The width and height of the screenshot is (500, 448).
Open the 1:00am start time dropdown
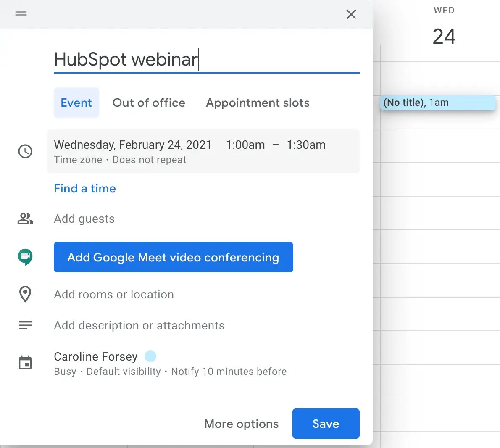245,145
